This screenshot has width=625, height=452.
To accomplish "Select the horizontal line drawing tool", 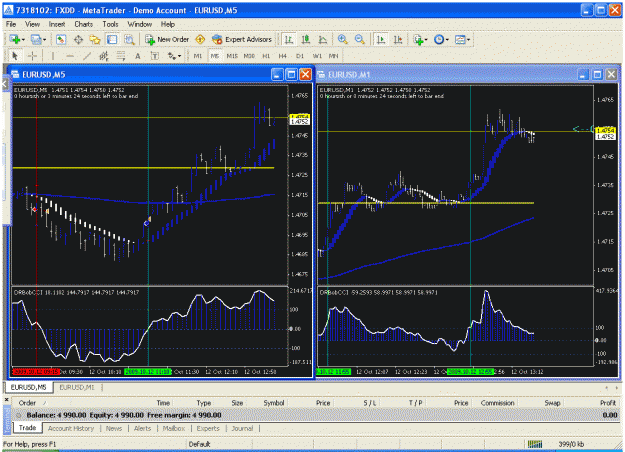I will coord(70,56).
